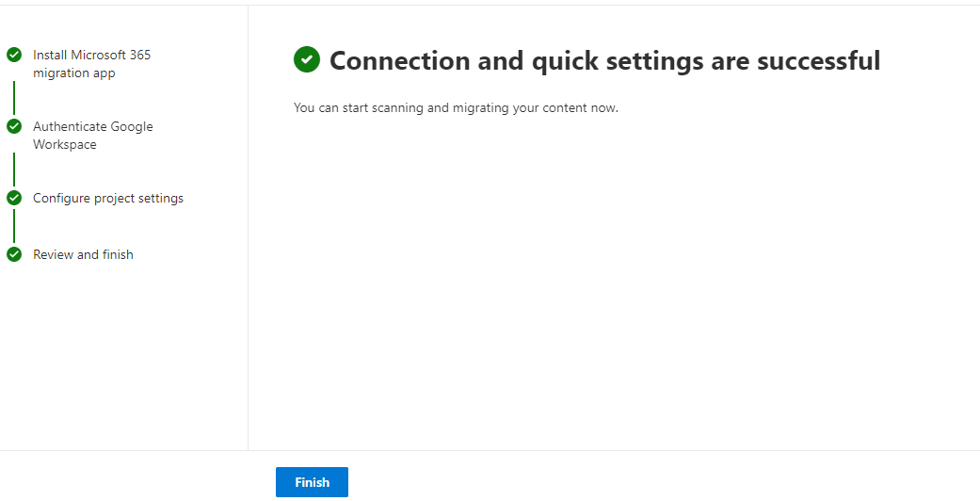Click large green success checkmark by heading
Viewport: 980px width, 501px height.
tap(307, 59)
